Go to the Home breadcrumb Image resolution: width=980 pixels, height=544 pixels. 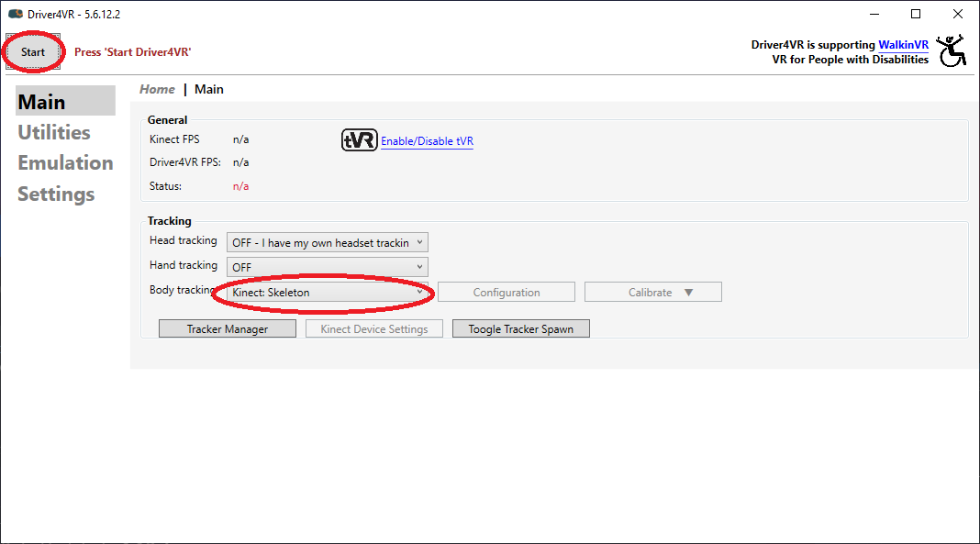click(157, 89)
